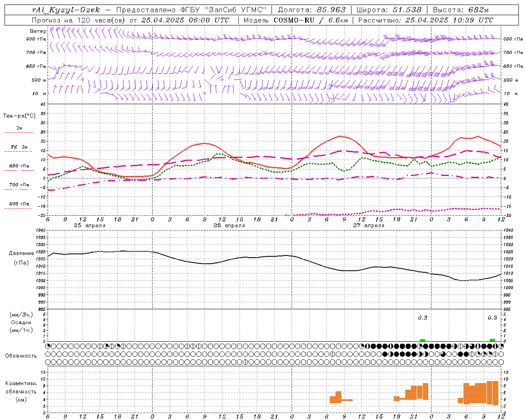Click the dotted pink line sample under 500 гПа legend

click(x=19, y=209)
